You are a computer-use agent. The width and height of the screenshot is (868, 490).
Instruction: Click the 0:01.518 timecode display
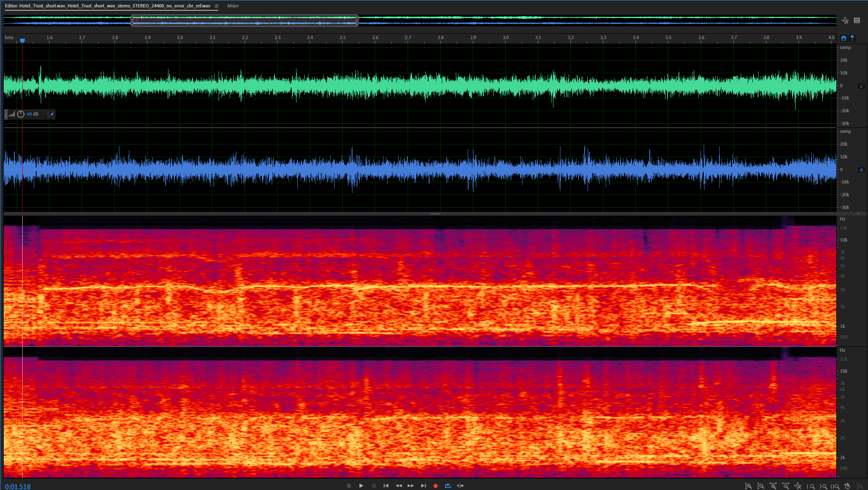[x=18, y=487]
